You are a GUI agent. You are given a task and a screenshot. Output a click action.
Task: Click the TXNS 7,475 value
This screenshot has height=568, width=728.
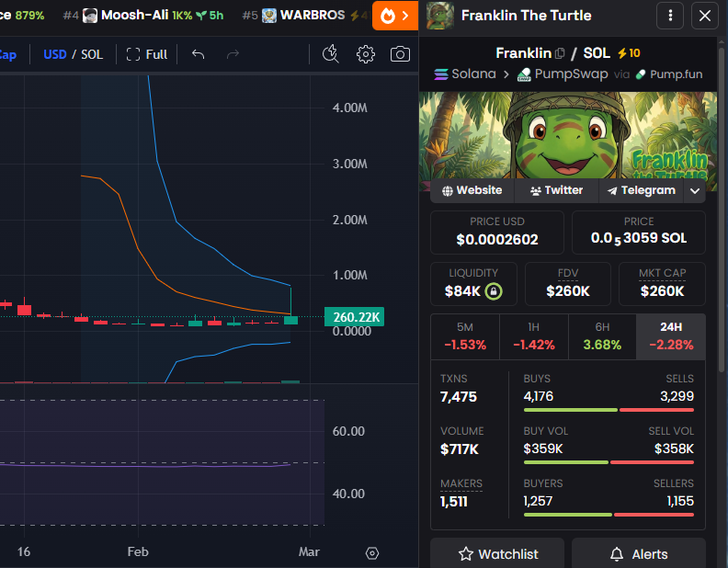459,397
